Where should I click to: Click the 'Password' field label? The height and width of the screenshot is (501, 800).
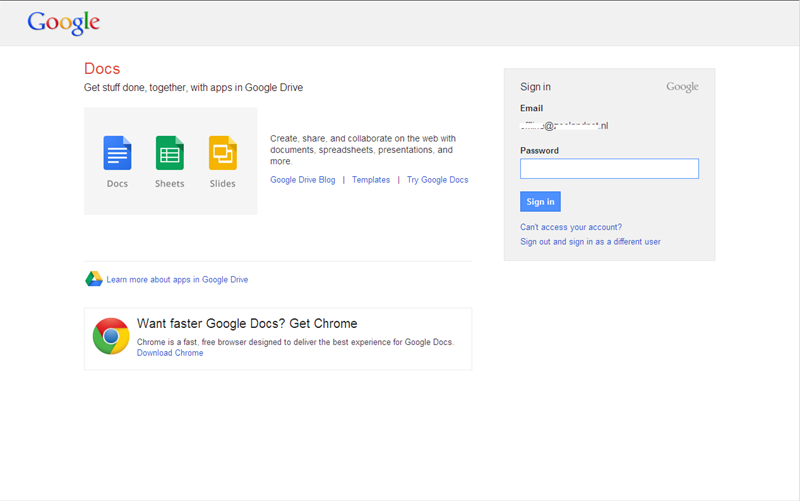pyautogui.click(x=539, y=151)
